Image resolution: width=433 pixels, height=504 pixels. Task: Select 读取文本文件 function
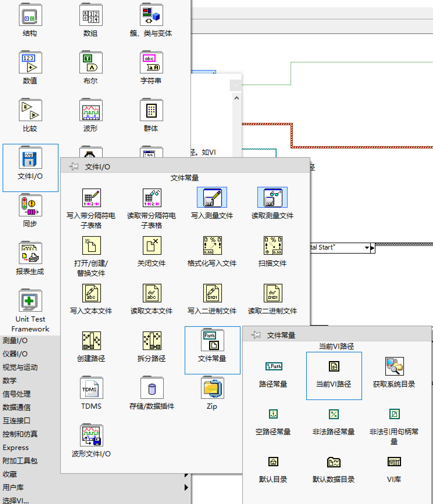152,293
